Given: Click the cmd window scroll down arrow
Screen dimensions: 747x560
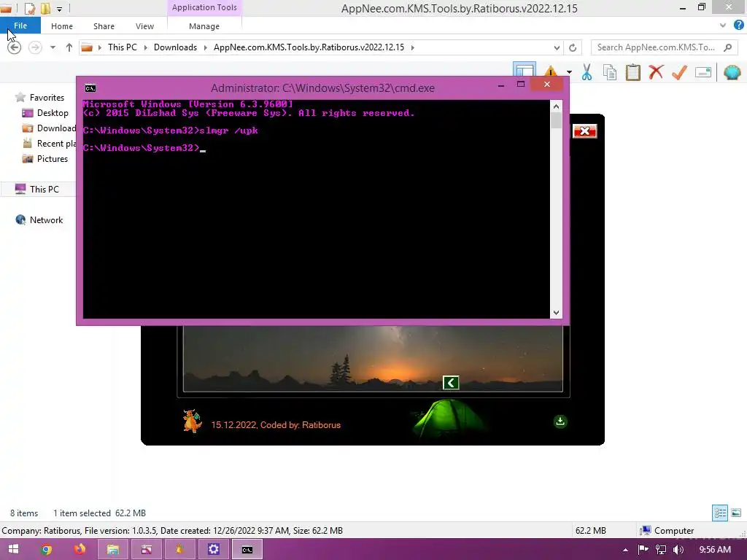Looking at the screenshot, I should click(x=556, y=312).
